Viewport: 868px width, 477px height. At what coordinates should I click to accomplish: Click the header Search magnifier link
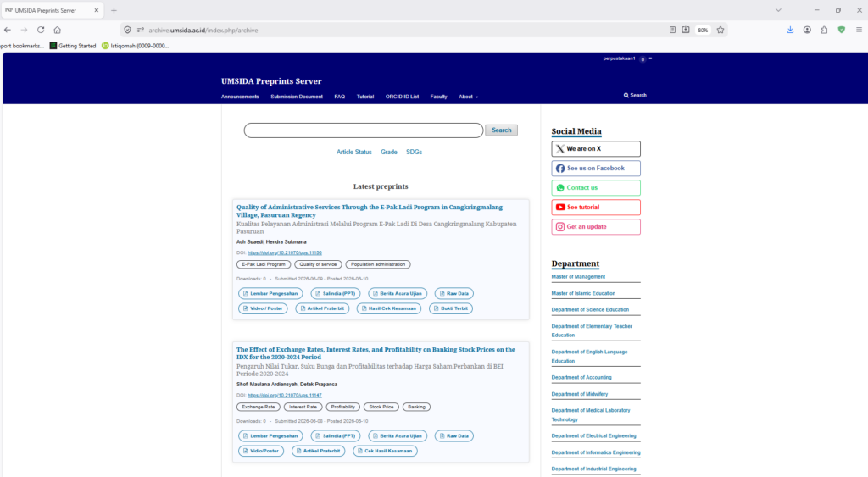tap(635, 95)
